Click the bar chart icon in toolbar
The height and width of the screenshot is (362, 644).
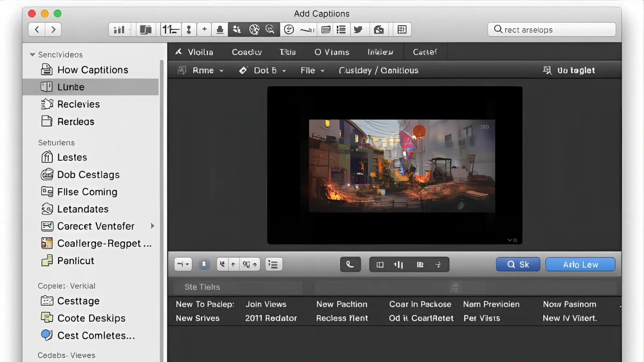pyautogui.click(x=119, y=29)
